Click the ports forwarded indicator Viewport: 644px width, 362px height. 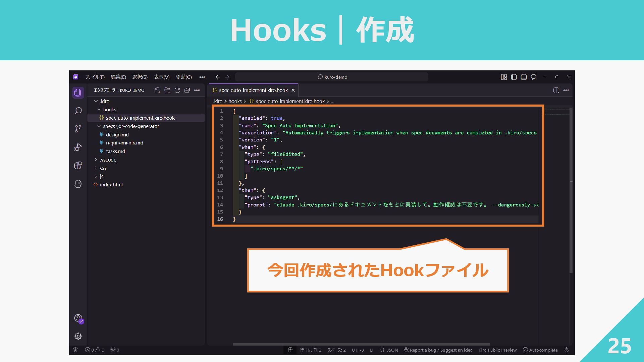click(115, 350)
